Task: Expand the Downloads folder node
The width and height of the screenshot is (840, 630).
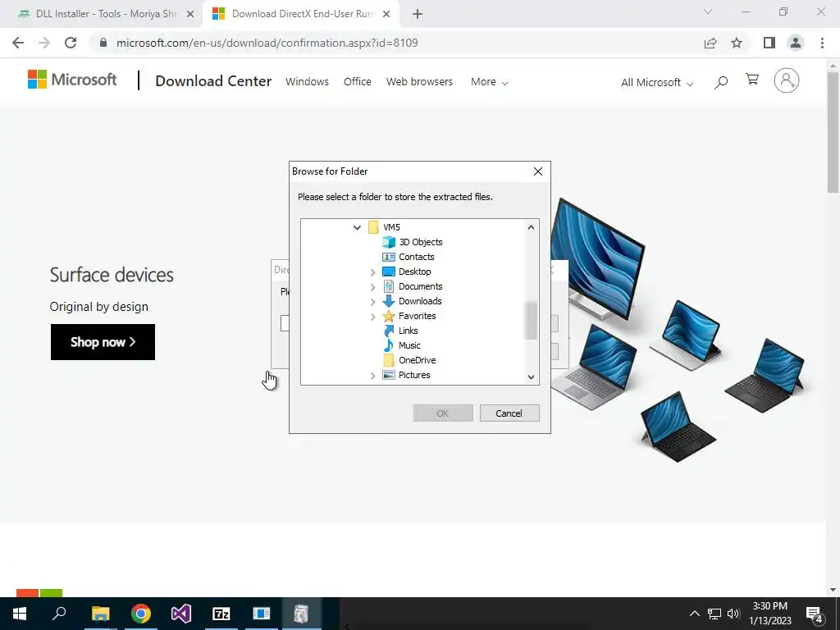Action: click(373, 302)
